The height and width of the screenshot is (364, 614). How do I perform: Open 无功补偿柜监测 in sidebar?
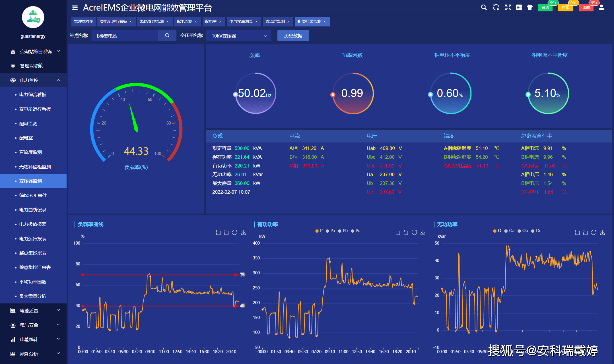click(33, 167)
